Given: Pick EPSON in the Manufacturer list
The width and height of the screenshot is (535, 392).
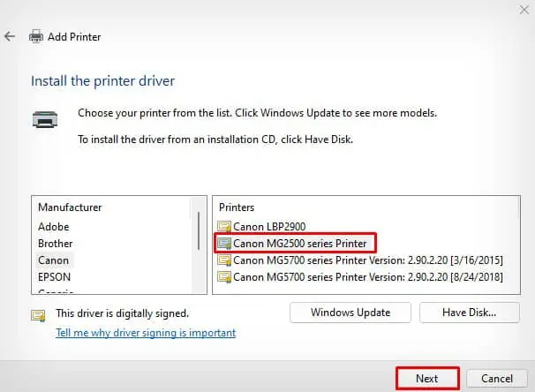Looking at the screenshot, I should (55, 276).
